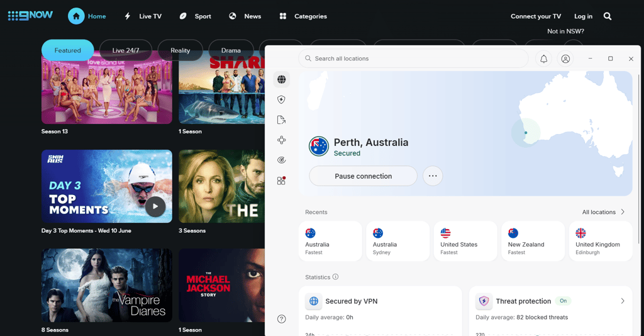Viewport: 644px width, 336px height.
Task: Open the Love Island UK thumbnail
Action: [107, 87]
